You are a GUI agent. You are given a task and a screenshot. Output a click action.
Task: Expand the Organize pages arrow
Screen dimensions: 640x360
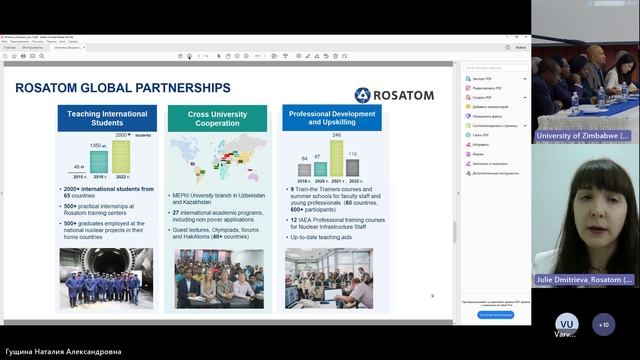(x=525, y=126)
